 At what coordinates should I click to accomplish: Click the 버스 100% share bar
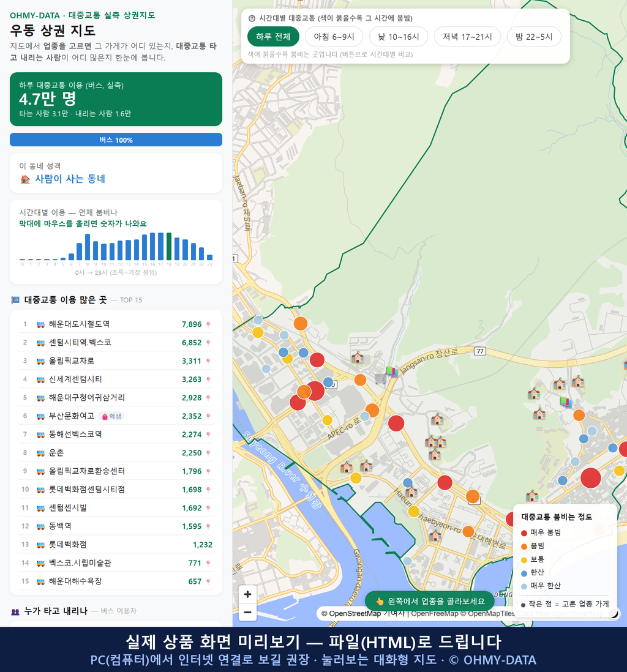[x=116, y=140]
